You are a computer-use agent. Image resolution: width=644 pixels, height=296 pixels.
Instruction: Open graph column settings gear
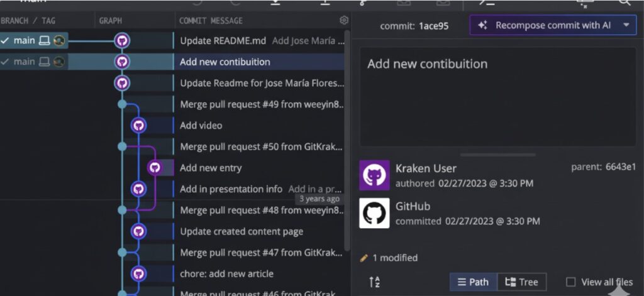point(343,20)
